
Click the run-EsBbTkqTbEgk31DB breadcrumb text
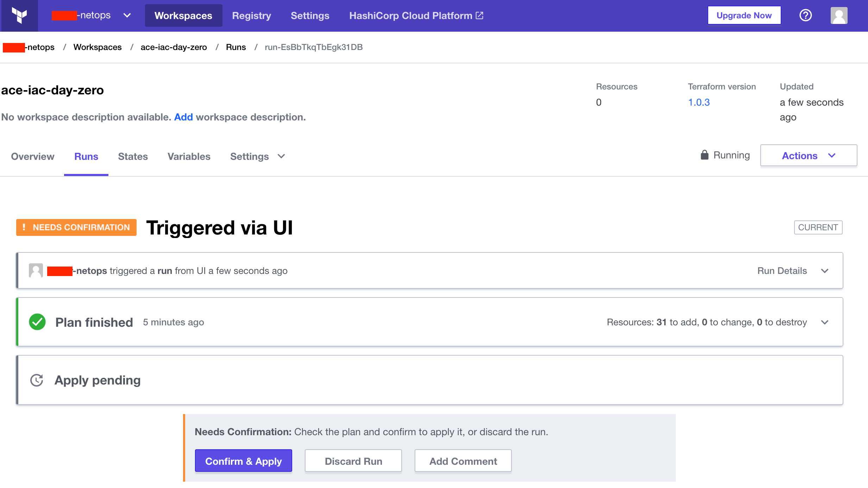tap(314, 47)
